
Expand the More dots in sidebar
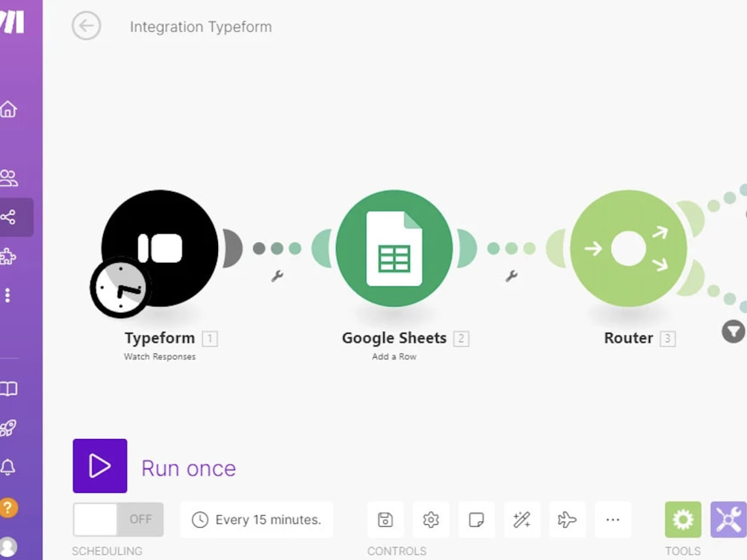[x=7, y=295]
